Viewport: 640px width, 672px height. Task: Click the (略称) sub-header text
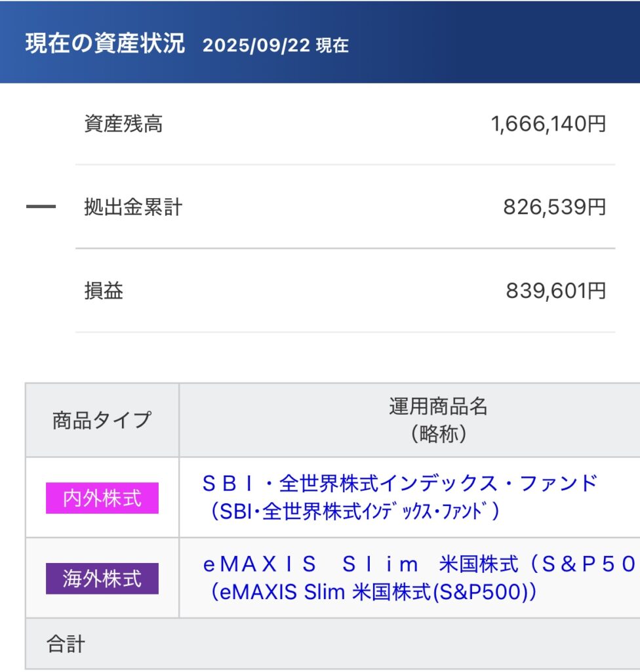pyautogui.click(x=438, y=434)
